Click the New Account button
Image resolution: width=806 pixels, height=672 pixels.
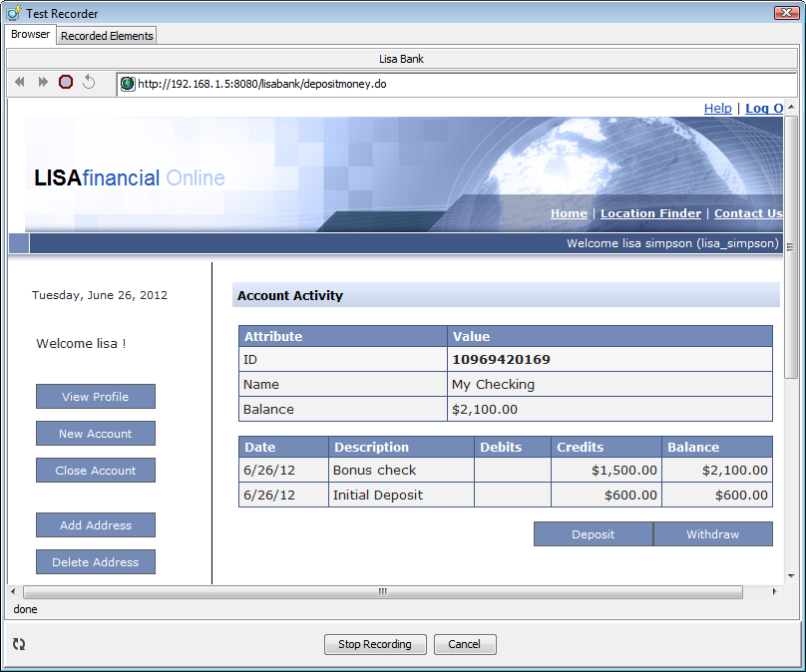coord(95,433)
